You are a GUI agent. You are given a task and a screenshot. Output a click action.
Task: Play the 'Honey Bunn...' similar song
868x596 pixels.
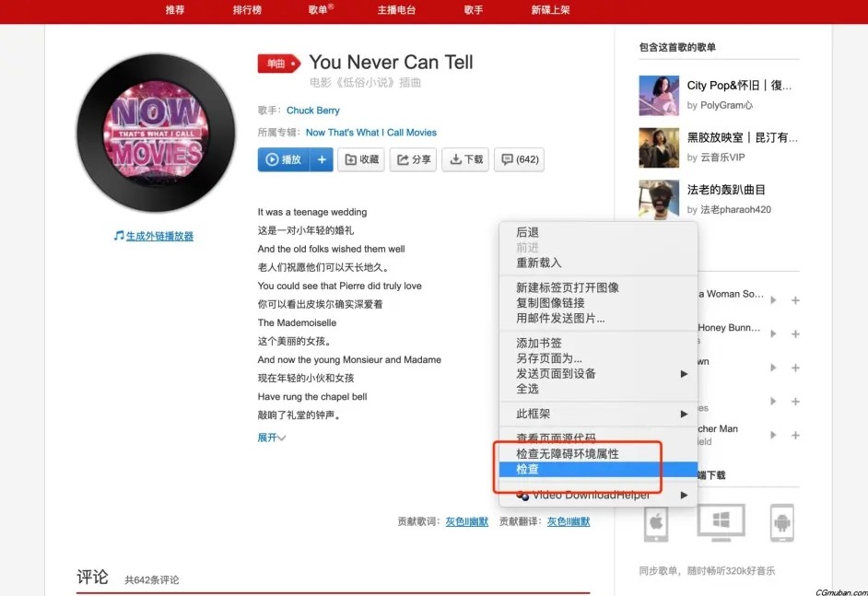[x=773, y=333]
